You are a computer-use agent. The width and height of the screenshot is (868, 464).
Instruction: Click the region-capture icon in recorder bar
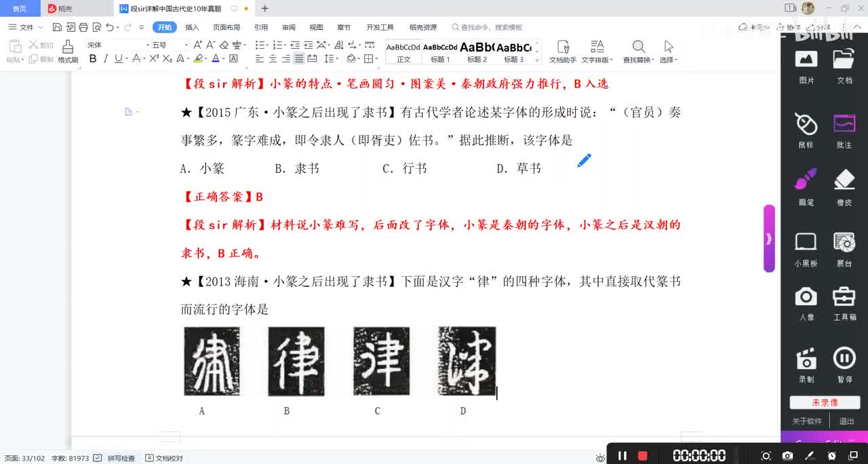tap(766, 456)
